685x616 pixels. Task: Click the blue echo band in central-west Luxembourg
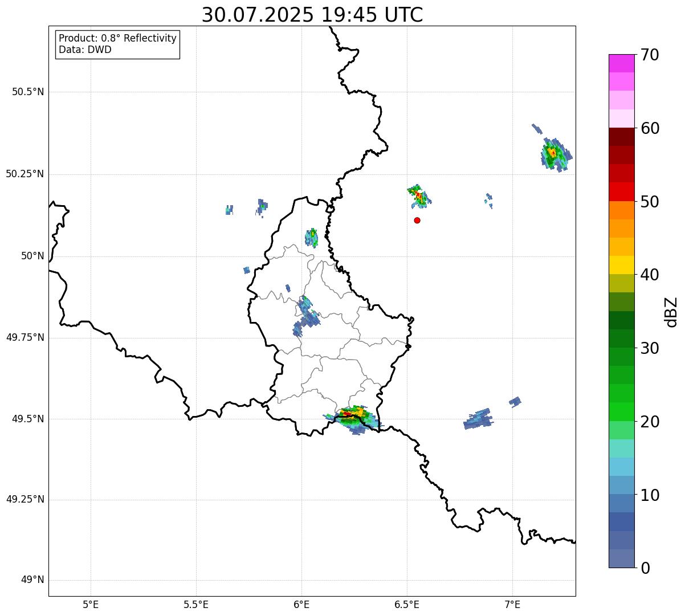point(307,316)
